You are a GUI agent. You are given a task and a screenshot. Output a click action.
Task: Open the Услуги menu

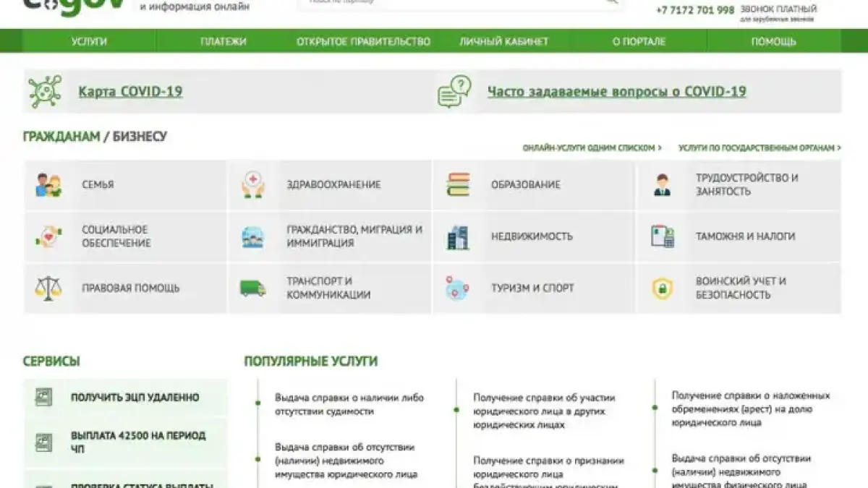89,42
